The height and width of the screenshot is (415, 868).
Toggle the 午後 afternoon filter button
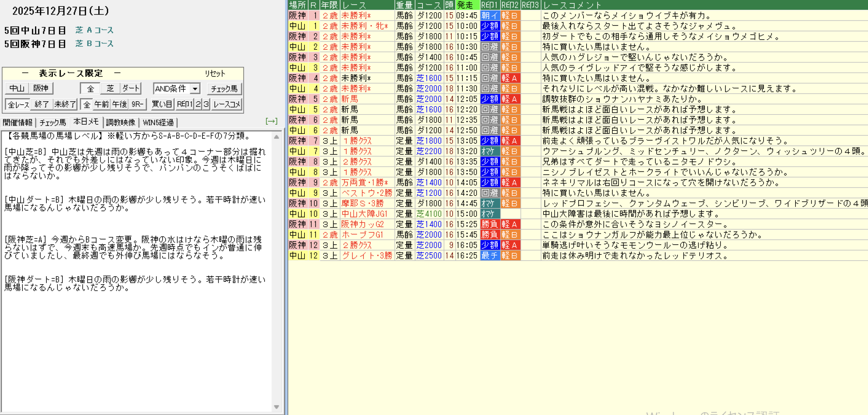tap(119, 104)
